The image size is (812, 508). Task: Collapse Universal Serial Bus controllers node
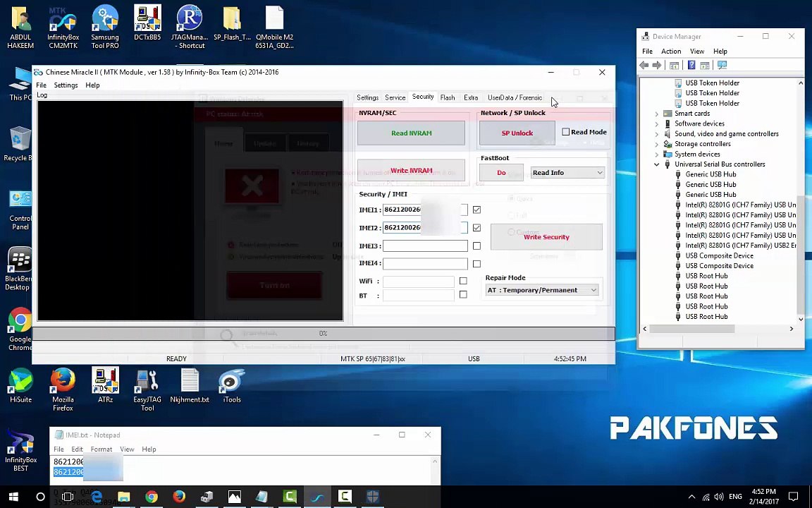(657, 164)
